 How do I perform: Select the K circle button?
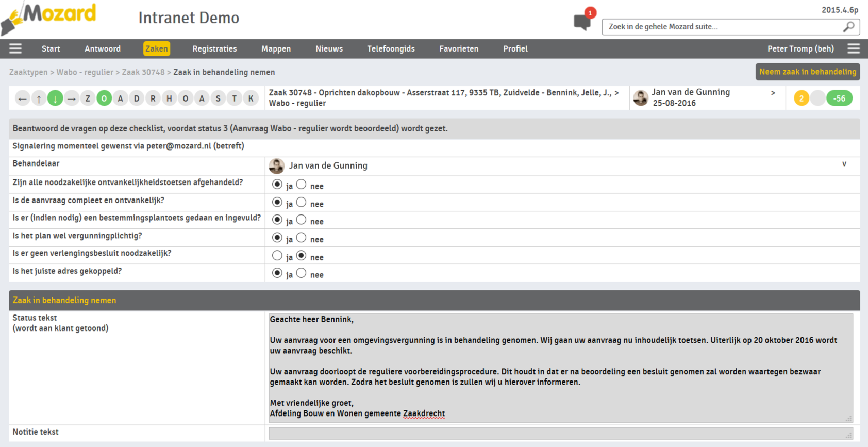(x=251, y=98)
